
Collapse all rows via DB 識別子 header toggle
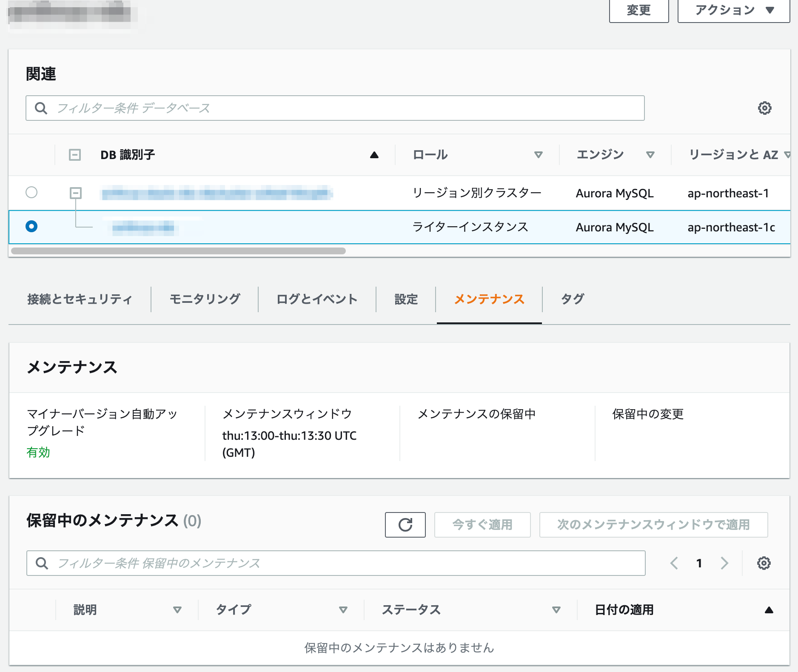[75, 155]
